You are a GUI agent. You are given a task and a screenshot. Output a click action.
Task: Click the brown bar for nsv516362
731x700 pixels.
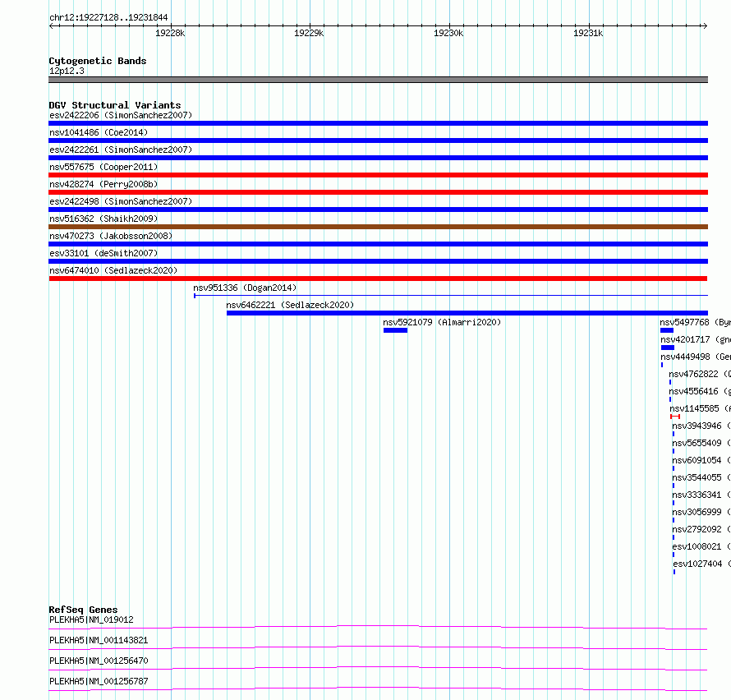tap(378, 227)
